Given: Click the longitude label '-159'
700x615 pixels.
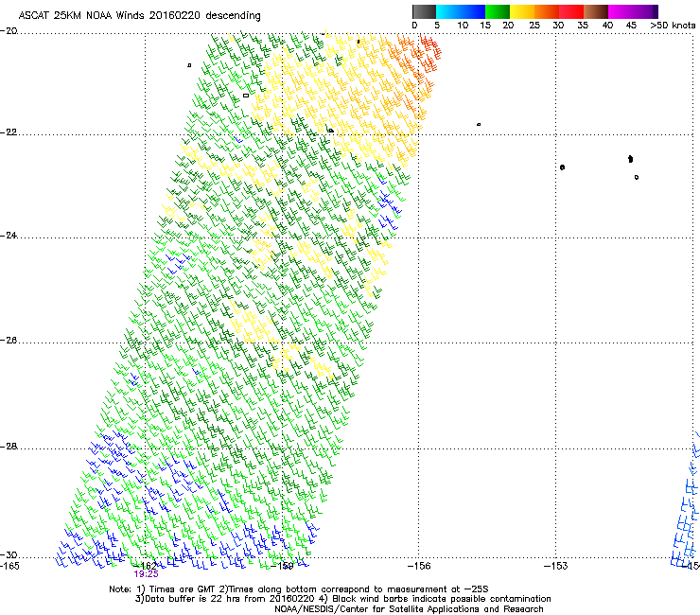Looking at the screenshot, I should (282, 566).
